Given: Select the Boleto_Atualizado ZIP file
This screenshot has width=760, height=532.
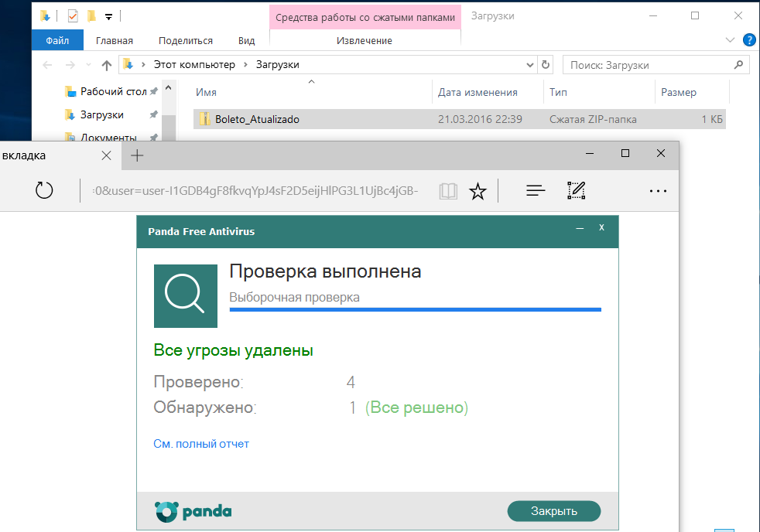Looking at the screenshot, I should (460, 119).
